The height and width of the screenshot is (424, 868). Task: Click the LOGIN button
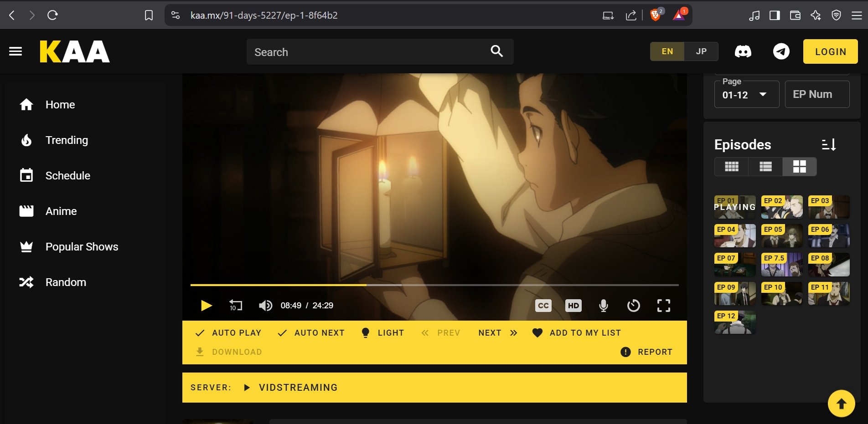(831, 51)
